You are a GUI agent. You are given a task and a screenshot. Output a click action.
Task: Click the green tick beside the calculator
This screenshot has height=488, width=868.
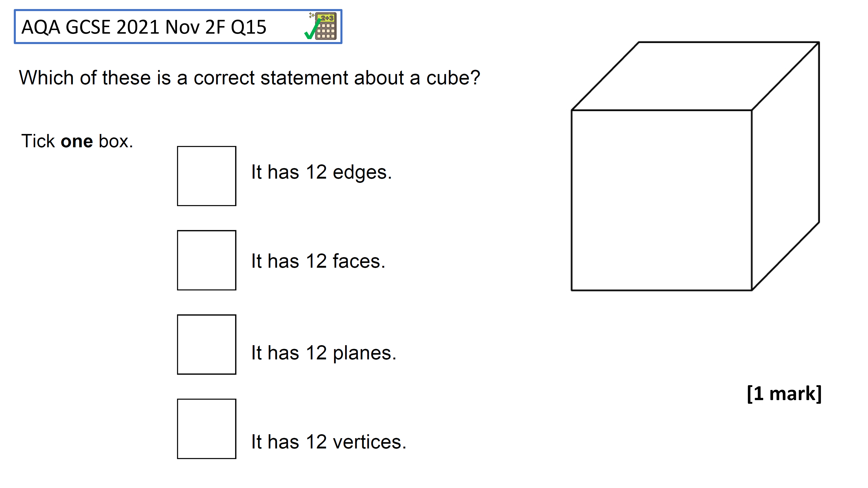click(312, 29)
